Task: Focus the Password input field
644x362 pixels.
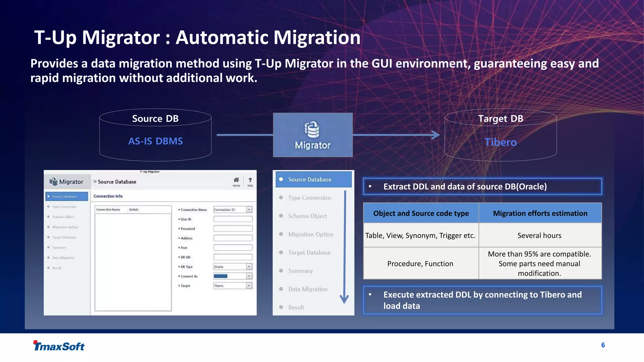Action: point(233,228)
